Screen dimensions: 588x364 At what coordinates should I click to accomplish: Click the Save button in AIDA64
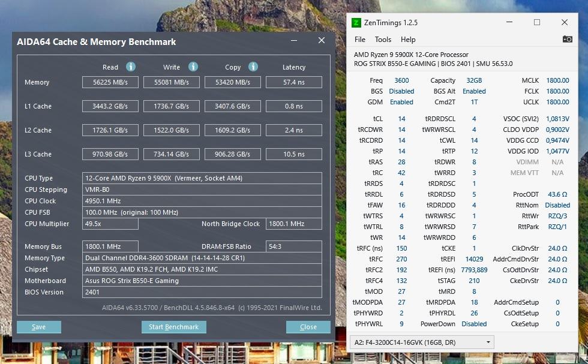[x=38, y=327]
